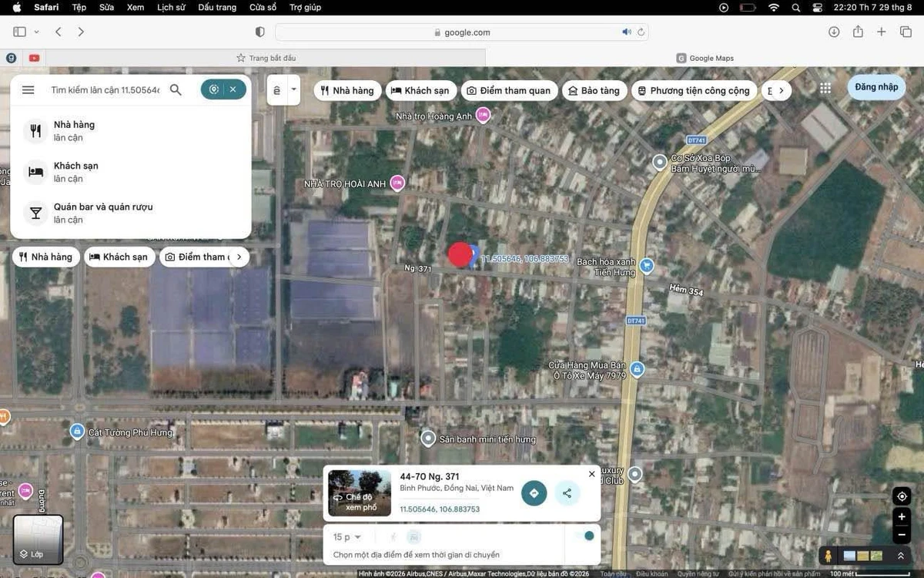924x578 pixels.
Task: Choose the Quán bar và quán rượu suggestion
Action: [131, 213]
